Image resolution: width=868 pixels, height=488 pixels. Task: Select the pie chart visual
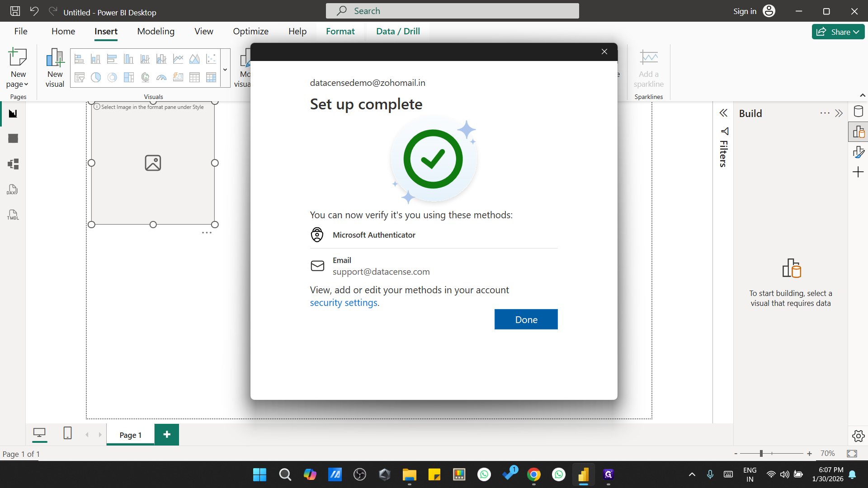(x=95, y=77)
